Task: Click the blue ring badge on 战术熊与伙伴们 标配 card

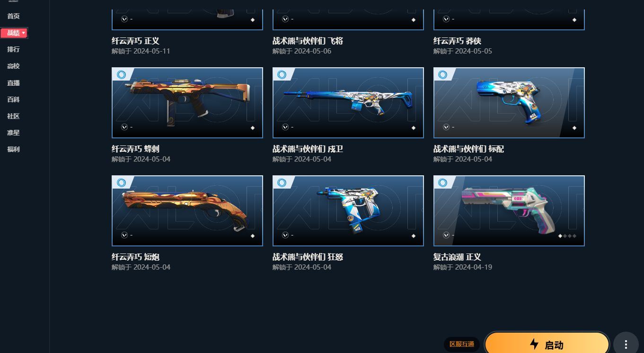Action: 443,74
